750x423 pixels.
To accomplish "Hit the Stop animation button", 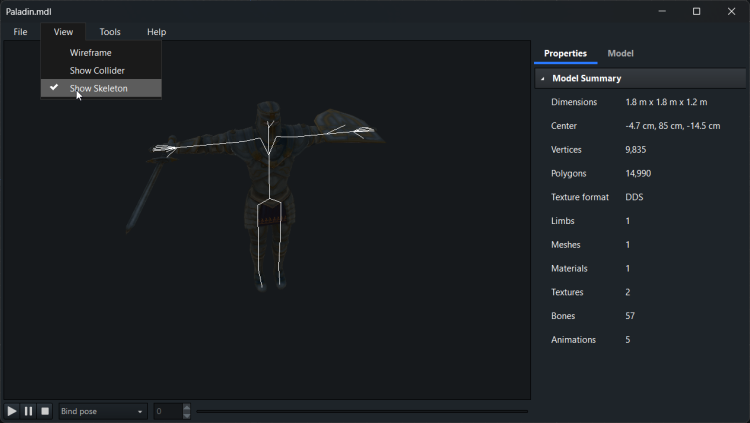I will [x=45, y=411].
